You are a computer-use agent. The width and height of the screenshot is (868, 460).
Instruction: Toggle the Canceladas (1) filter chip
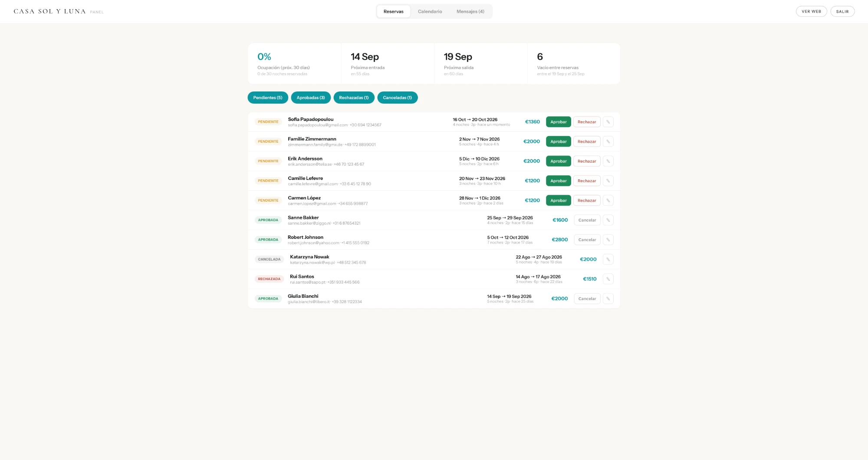tap(398, 98)
